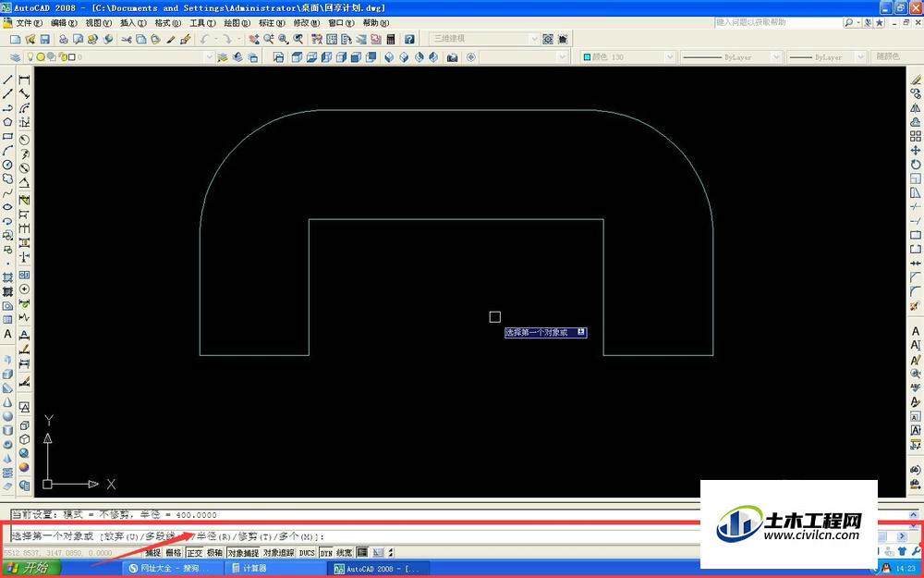
Task: Open the 帮助(H) menu
Action: (x=375, y=23)
